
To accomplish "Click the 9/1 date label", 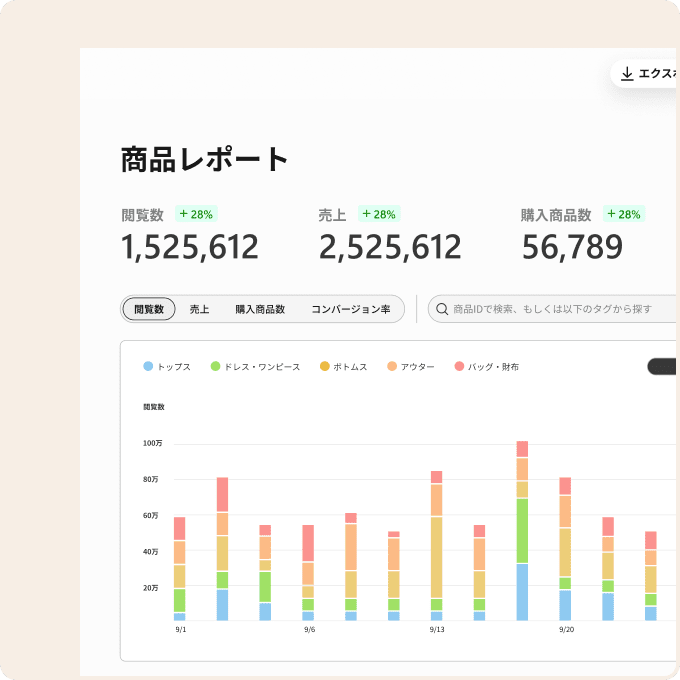I will click(180, 629).
